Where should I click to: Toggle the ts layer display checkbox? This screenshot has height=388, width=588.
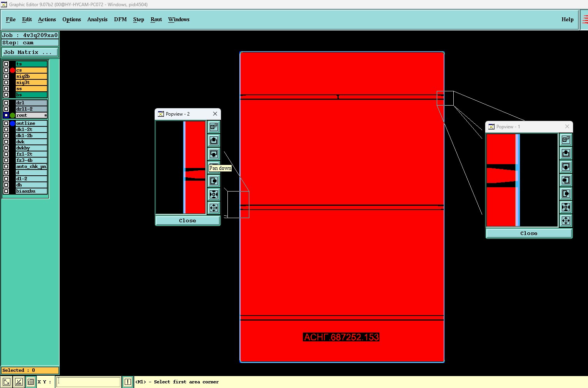[6, 64]
